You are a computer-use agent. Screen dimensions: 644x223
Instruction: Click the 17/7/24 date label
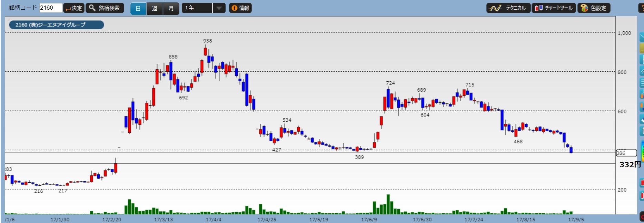click(474, 220)
